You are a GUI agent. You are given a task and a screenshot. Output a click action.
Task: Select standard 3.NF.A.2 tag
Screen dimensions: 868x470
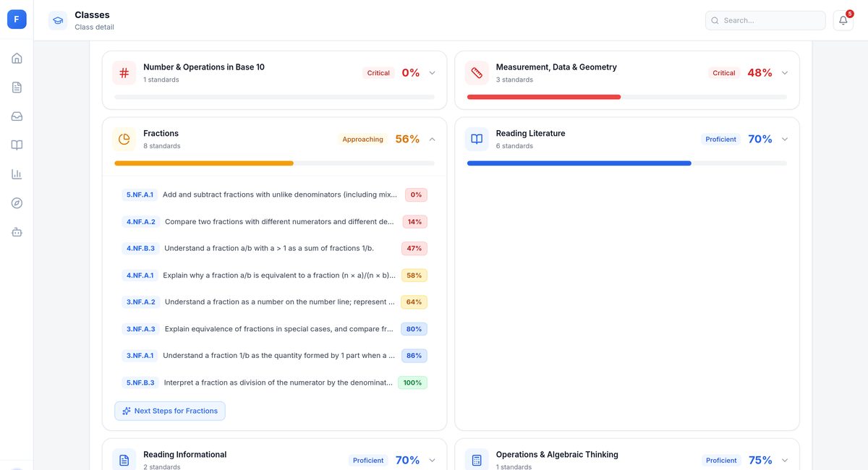pyautogui.click(x=140, y=302)
